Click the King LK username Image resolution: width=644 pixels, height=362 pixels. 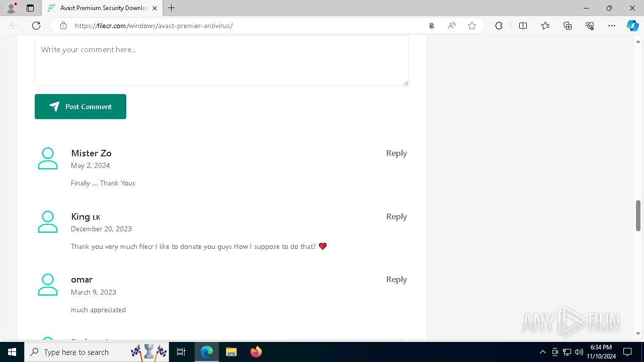point(86,217)
